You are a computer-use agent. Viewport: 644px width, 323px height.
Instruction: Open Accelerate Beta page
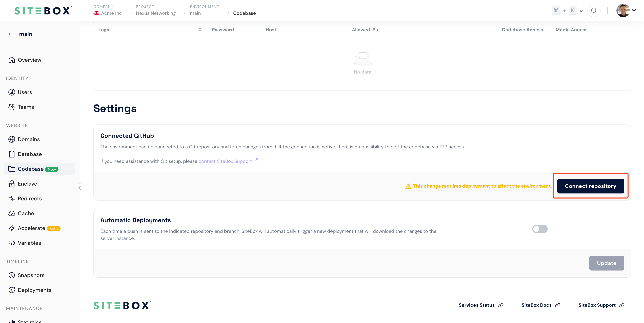[40, 228]
